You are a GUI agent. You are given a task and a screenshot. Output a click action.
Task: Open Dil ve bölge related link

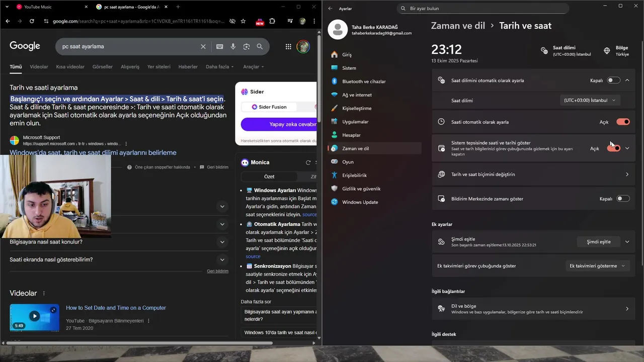coord(533,309)
